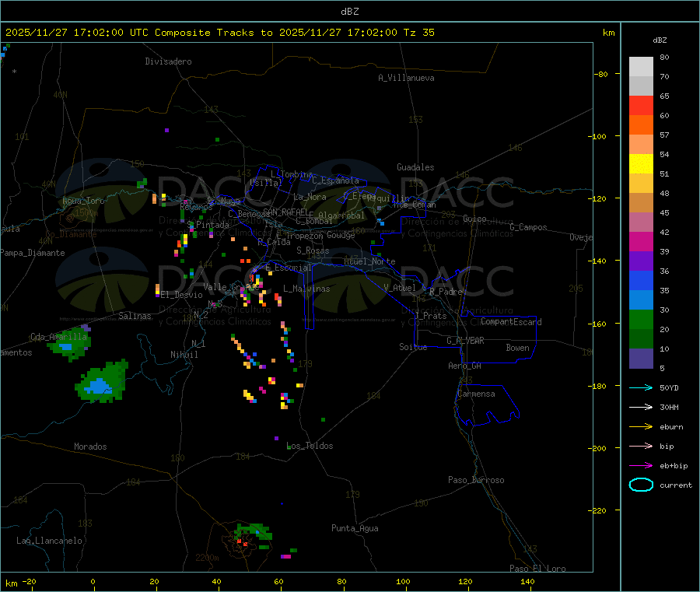Click the 'Bowen' map label
The width and height of the screenshot is (700, 592).
(518, 348)
